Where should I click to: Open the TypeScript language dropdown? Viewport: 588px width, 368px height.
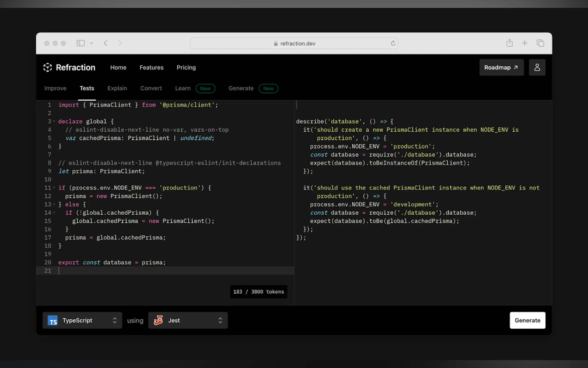coord(82,320)
